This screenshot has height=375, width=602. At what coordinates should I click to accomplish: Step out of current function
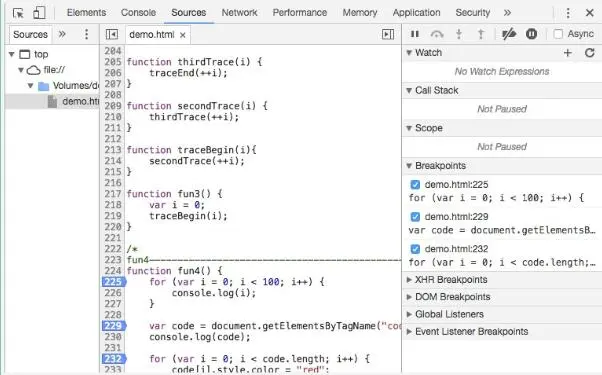coord(481,34)
